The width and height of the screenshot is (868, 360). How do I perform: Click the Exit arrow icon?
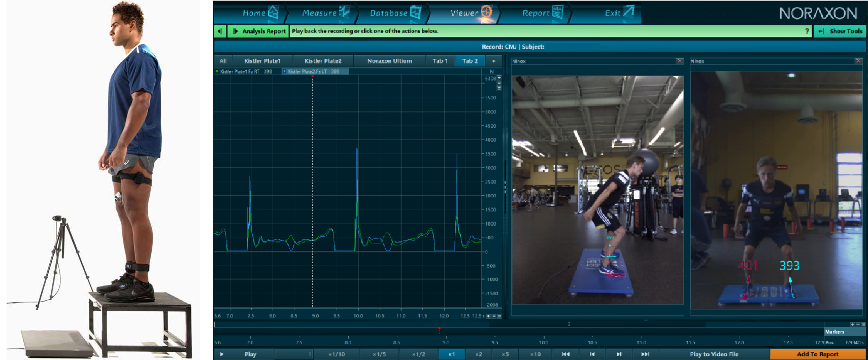click(628, 12)
